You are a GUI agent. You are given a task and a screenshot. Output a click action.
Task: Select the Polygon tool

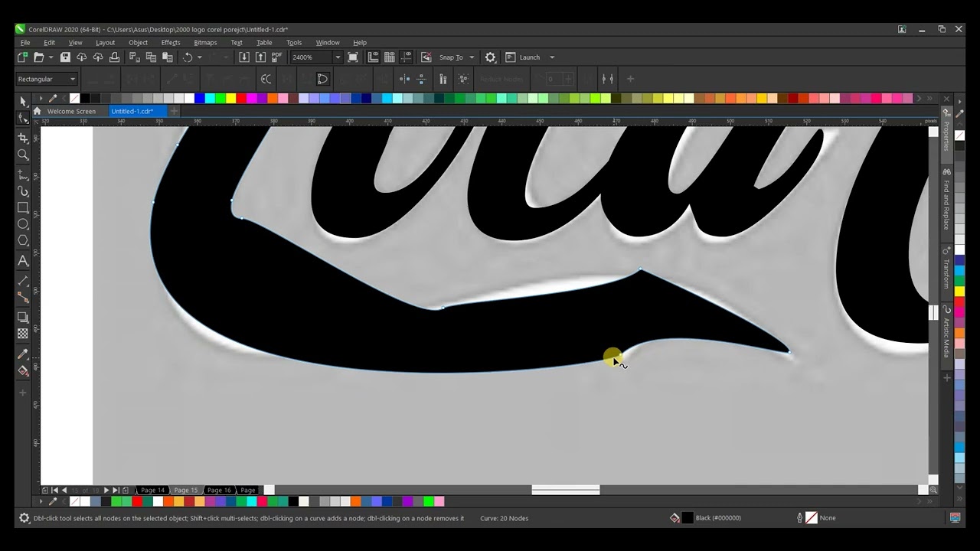(x=23, y=240)
